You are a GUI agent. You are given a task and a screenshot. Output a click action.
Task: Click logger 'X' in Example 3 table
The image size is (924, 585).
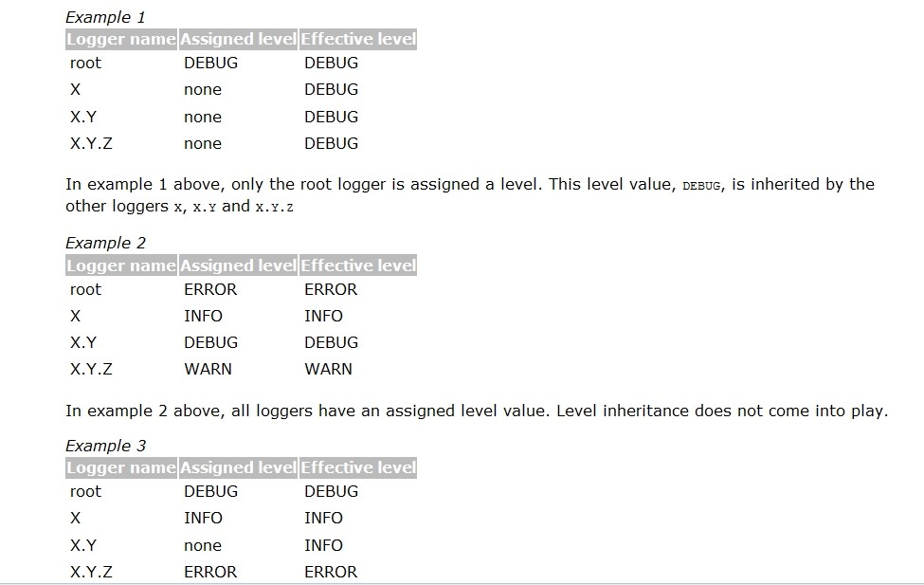click(x=76, y=519)
